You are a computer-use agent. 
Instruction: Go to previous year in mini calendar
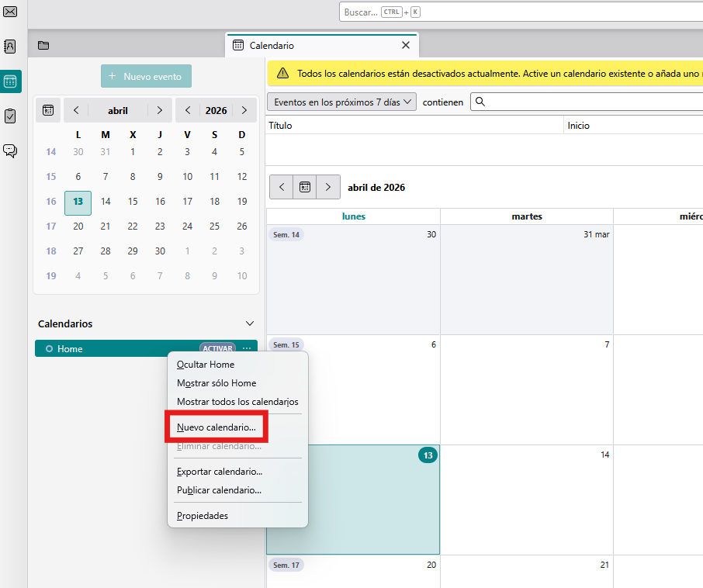point(187,110)
